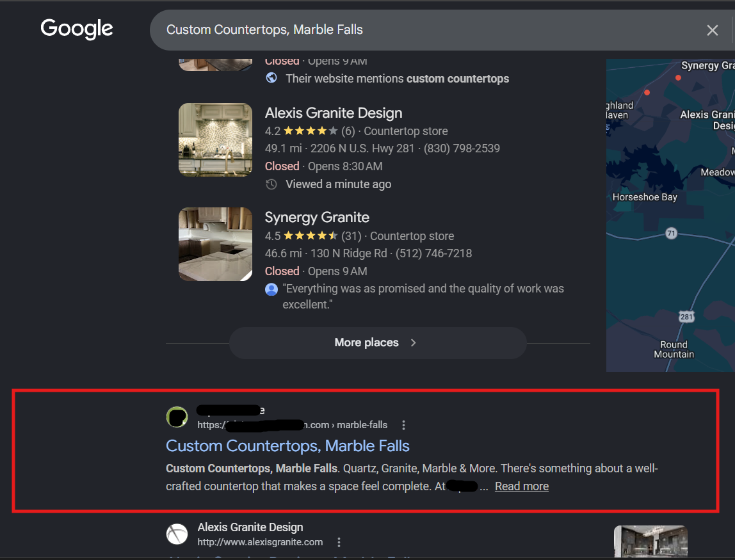The width and height of the screenshot is (735, 560).
Task: Click the More places button
Action: pyautogui.click(x=378, y=342)
